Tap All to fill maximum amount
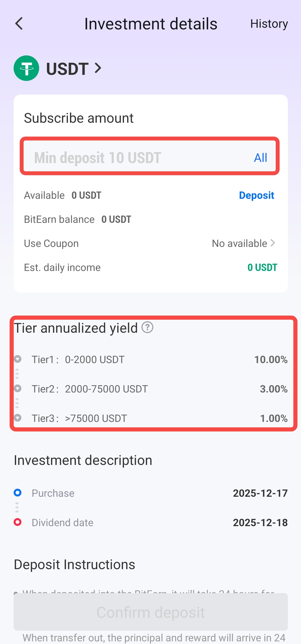The image size is (301, 644). 260,157
